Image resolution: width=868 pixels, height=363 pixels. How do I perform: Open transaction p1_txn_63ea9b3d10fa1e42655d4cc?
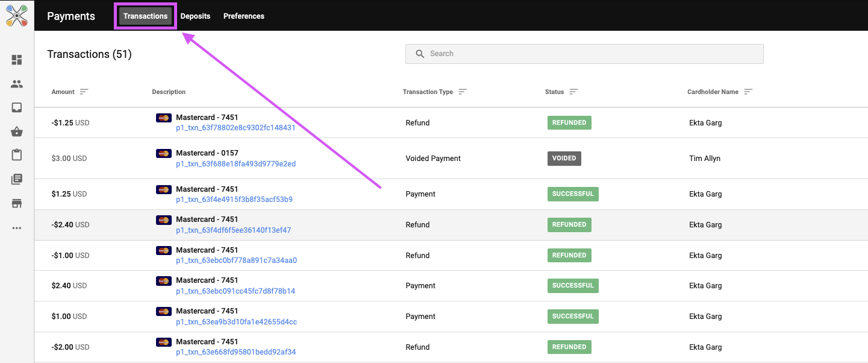click(236, 322)
